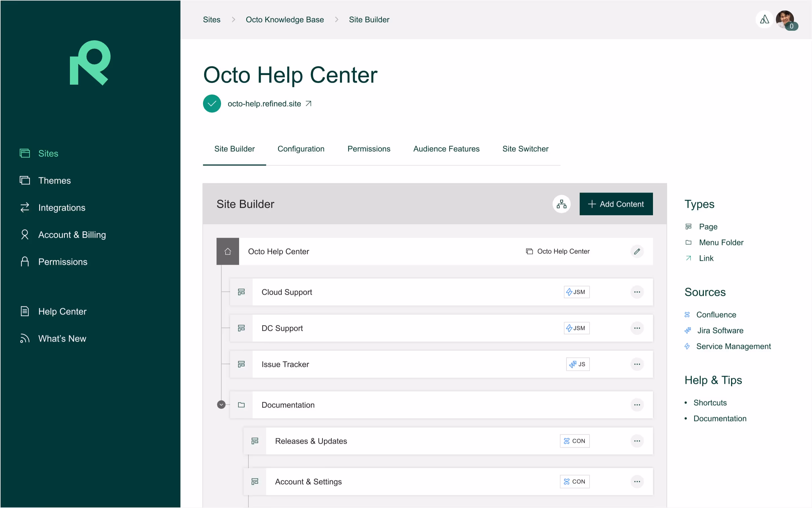Click Octo Knowledge Base breadcrumb
This screenshot has width=812, height=508.
(x=285, y=19)
